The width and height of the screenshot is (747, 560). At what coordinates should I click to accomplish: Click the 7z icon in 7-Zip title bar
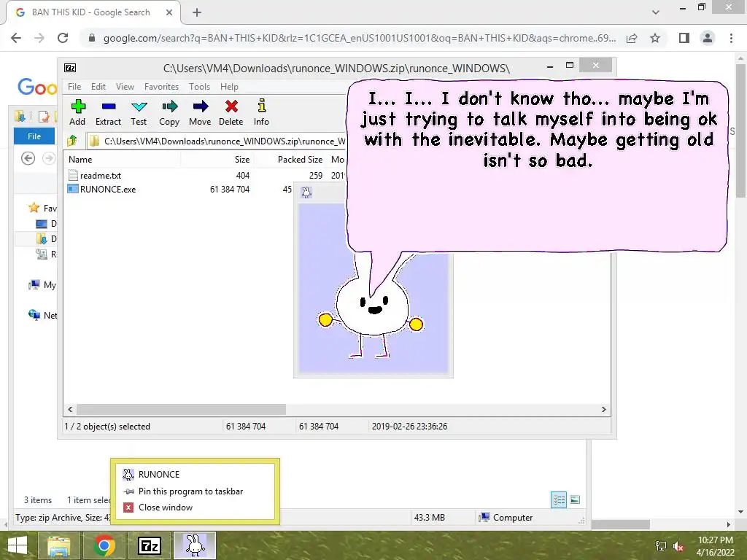tap(70, 68)
